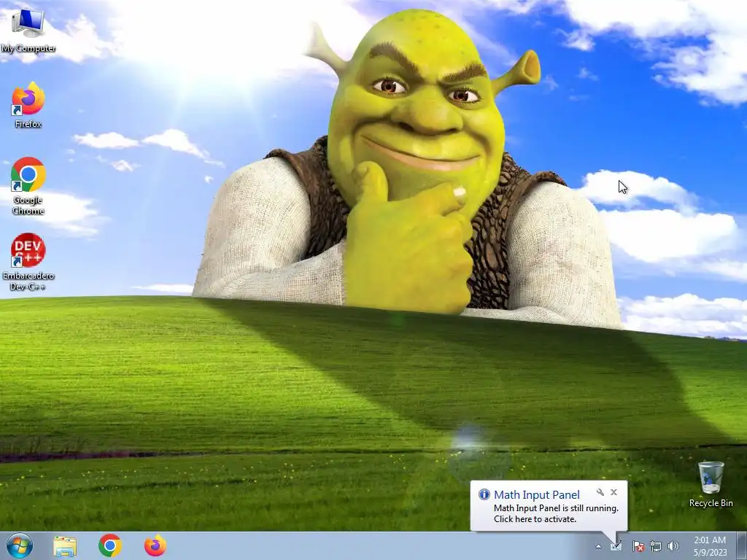
Task: Click 'Math Input Panel is still running.' text
Action: [x=556, y=508]
